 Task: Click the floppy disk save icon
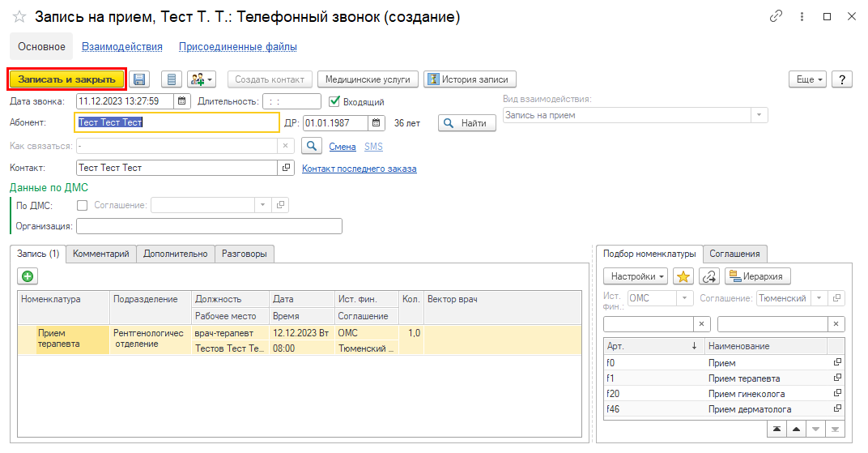(140, 79)
